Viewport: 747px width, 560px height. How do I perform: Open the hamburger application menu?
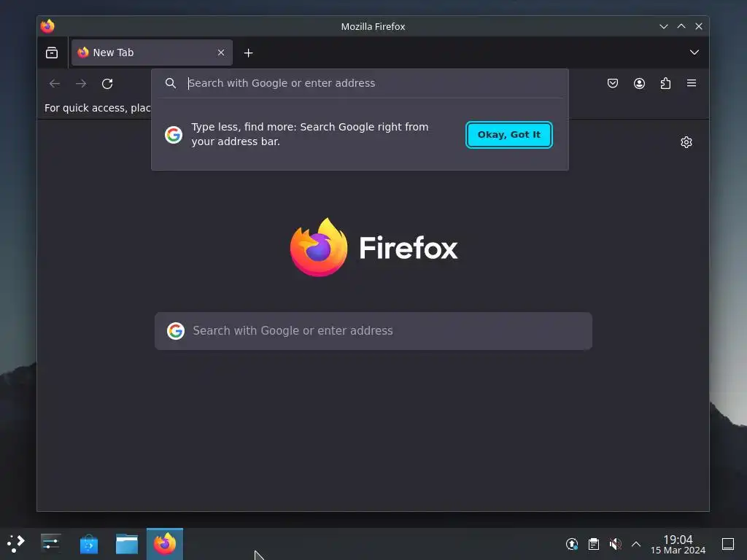[x=692, y=83]
